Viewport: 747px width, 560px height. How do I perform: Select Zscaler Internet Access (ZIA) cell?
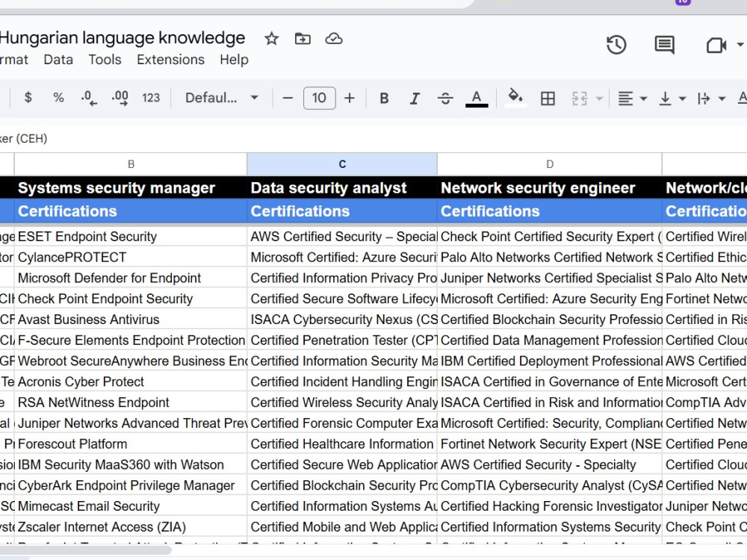coord(131,527)
